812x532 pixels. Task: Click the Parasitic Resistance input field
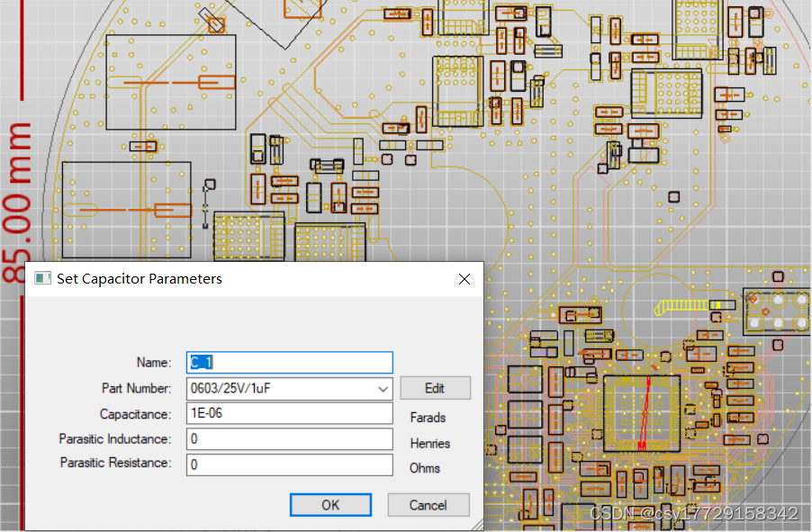coord(290,464)
